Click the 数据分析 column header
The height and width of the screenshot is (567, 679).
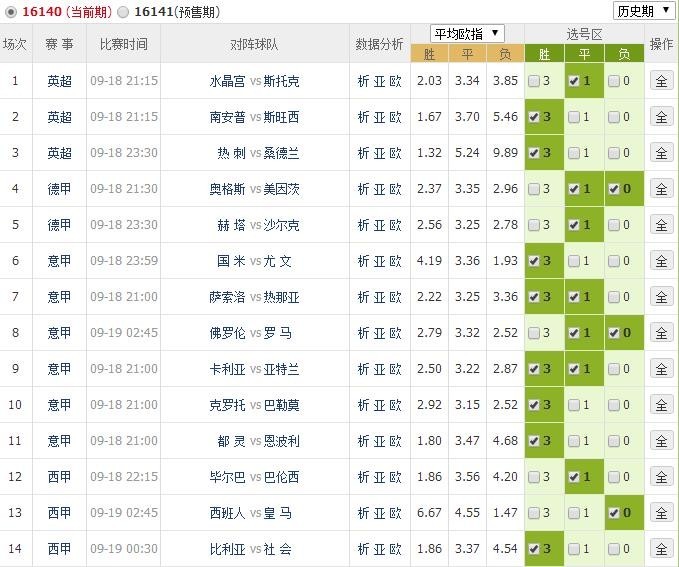[x=380, y=44]
